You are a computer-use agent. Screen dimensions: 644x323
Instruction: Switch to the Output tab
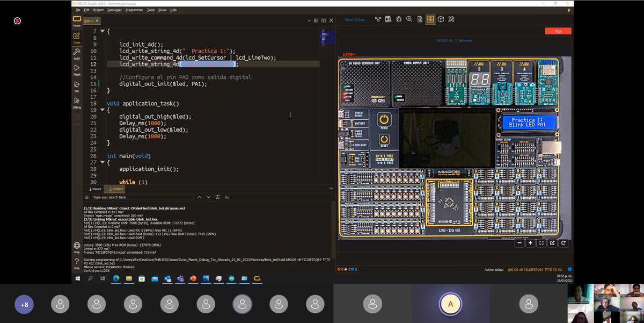116,189
